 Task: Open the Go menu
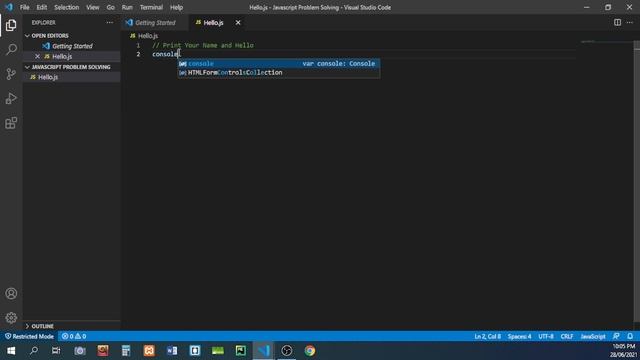111,7
